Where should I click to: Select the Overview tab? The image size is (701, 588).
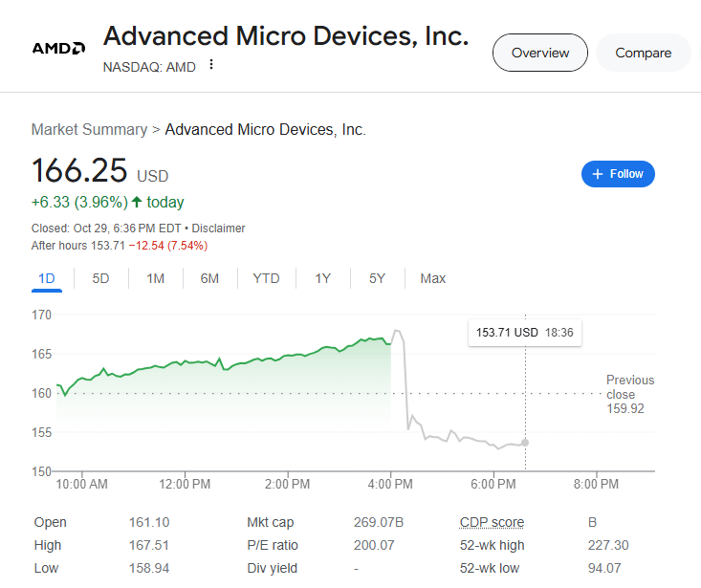(540, 53)
